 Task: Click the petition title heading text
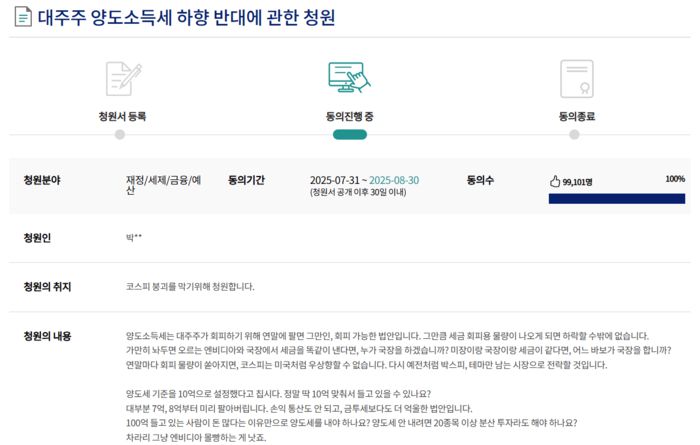[x=187, y=19]
